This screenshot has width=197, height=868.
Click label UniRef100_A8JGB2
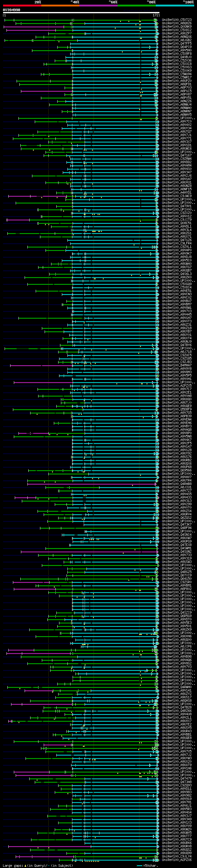[x=177, y=40]
